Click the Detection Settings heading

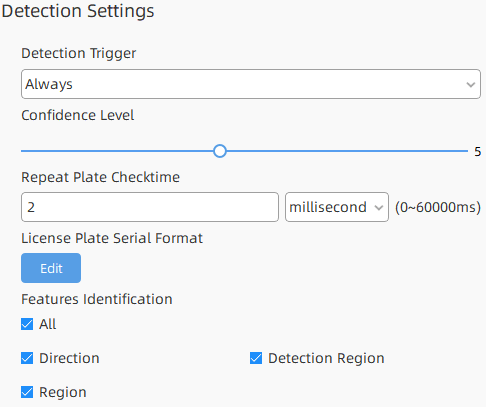pyautogui.click(x=78, y=11)
